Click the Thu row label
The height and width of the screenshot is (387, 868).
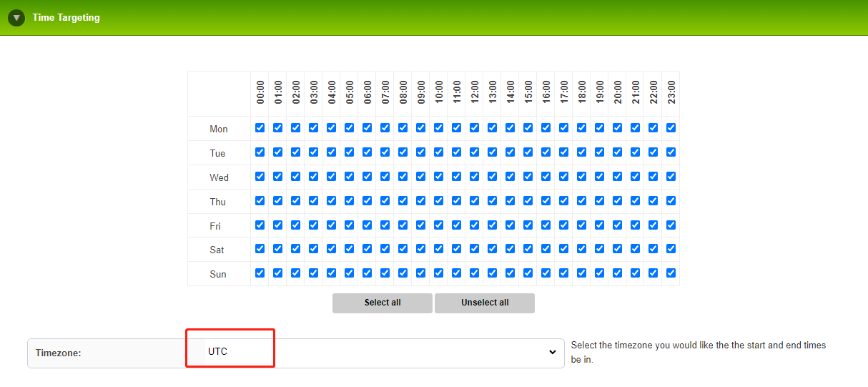tap(217, 202)
